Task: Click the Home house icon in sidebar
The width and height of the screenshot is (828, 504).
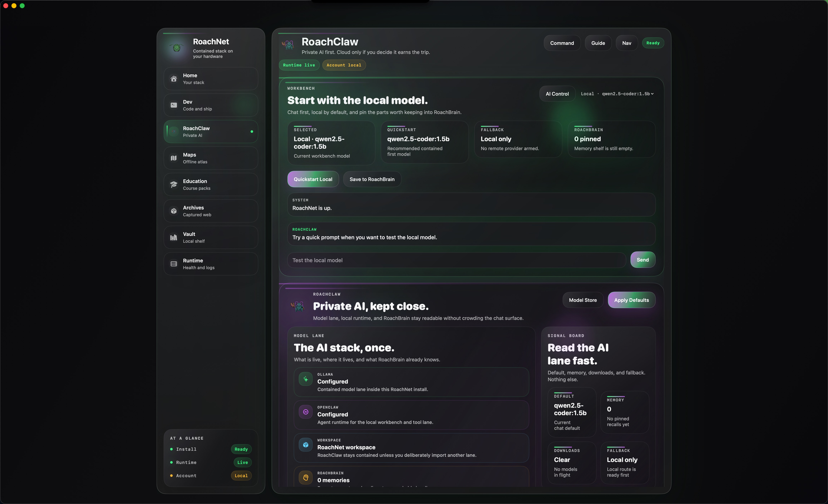Action: click(x=173, y=79)
